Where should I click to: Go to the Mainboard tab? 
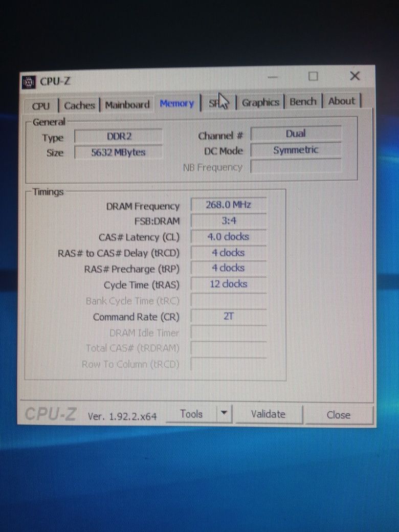point(127,105)
